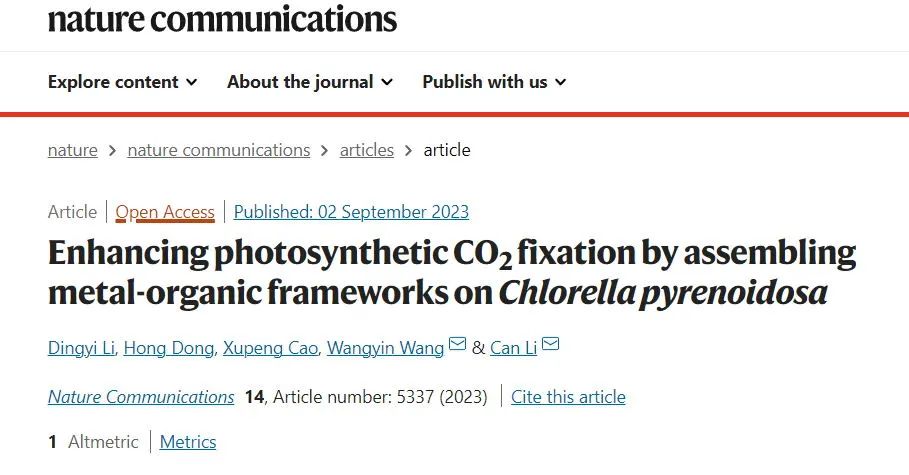Click the Open Access link
The width and height of the screenshot is (909, 475).
165,212
